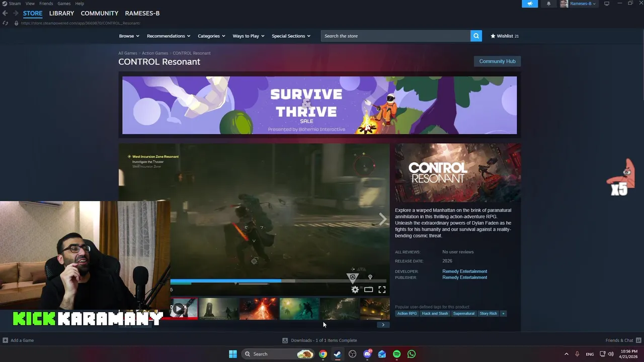The width and height of the screenshot is (644, 362).
Task: Click the Action Games breadcrumb
Action: click(x=155, y=53)
